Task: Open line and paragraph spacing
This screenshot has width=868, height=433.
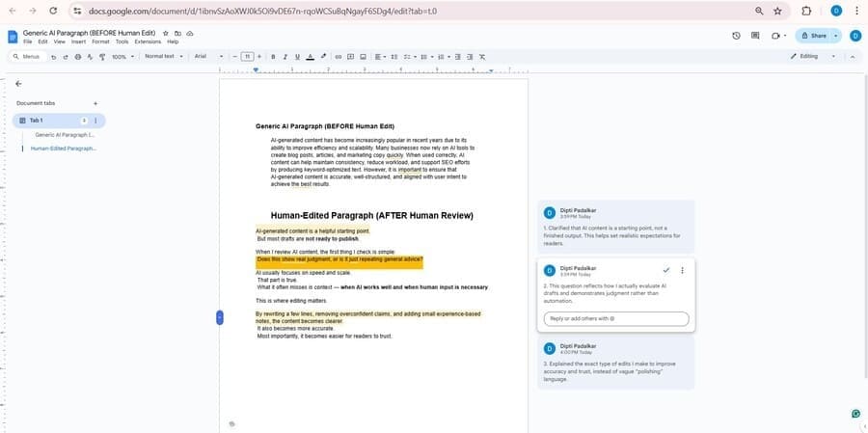Action: tap(394, 57)
